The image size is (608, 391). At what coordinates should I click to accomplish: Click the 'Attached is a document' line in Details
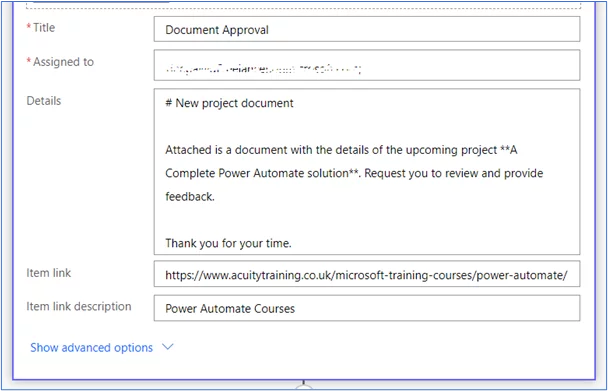341,150
